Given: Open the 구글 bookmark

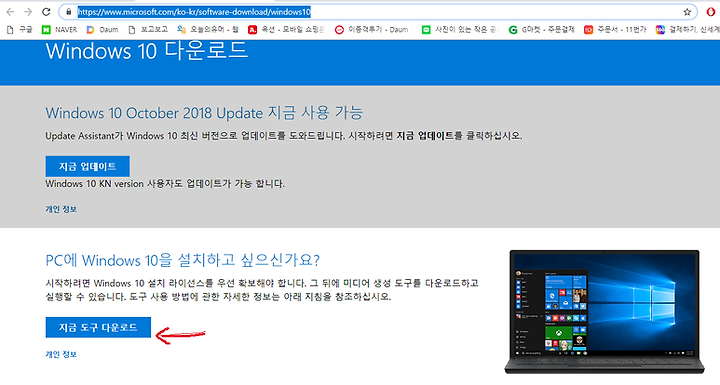Looking at the screenshot, I should click(x=19, y=29).
